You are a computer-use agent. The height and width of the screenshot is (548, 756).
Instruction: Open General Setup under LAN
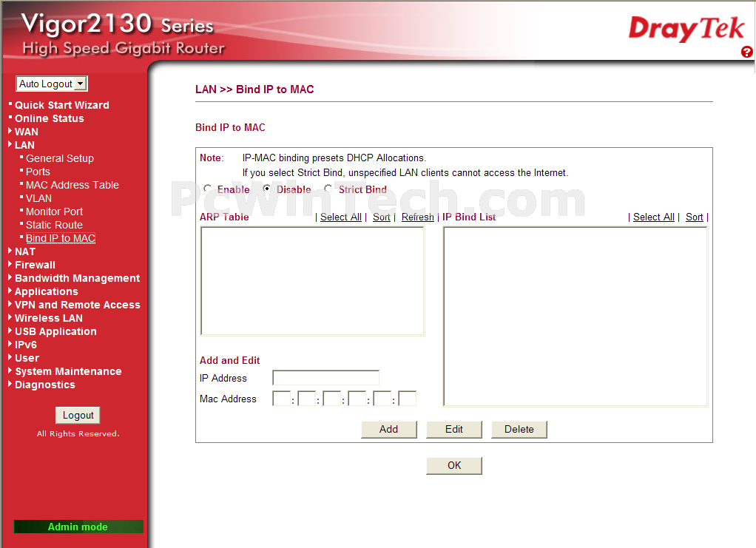point(60,158)
